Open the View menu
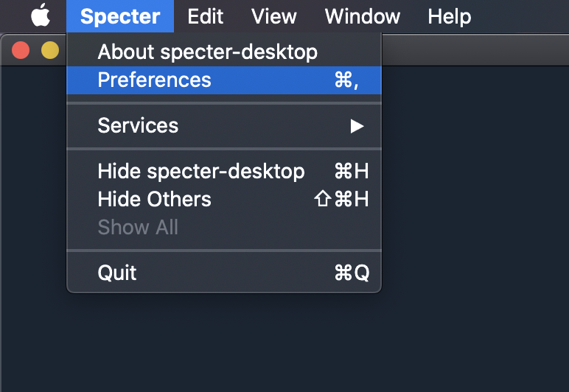Screen dimensions: 569x392 273,15
